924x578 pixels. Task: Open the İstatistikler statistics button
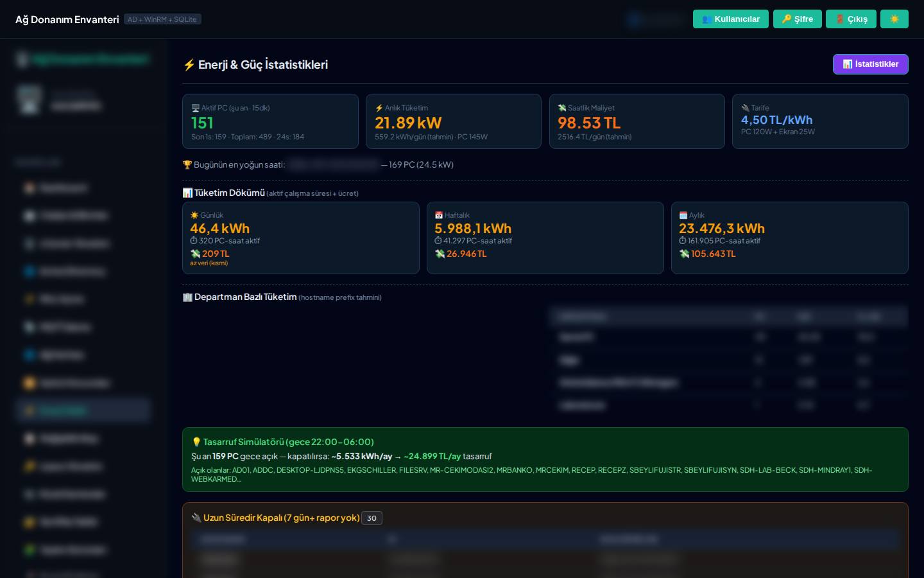point(871,64)
